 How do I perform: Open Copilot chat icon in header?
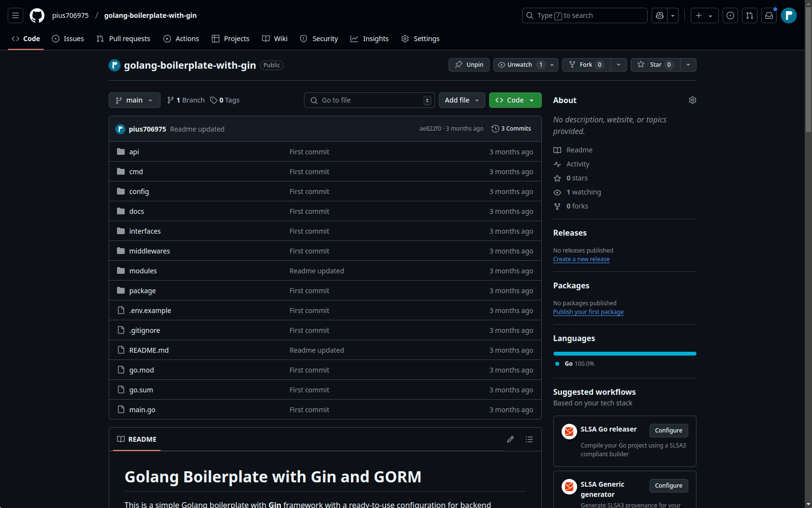pos(659,15)
